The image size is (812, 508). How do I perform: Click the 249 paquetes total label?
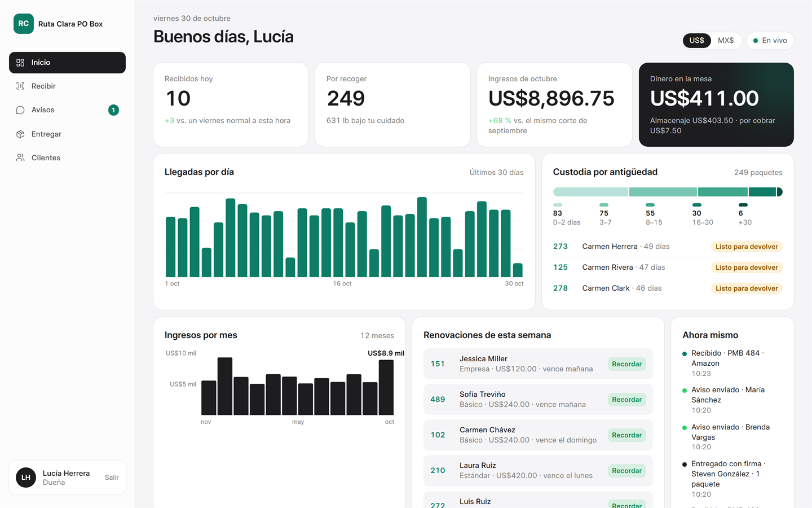pyautogui.click(x=758, y=173)
